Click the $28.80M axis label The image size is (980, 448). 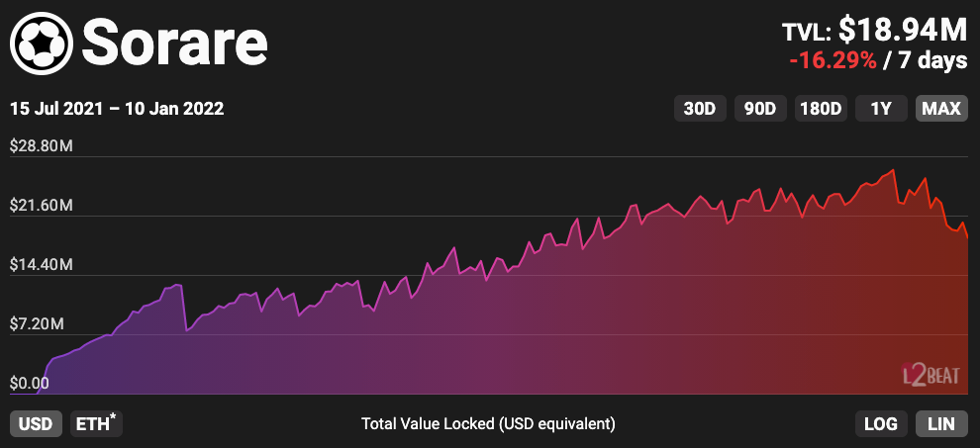[x=43, y=146]
